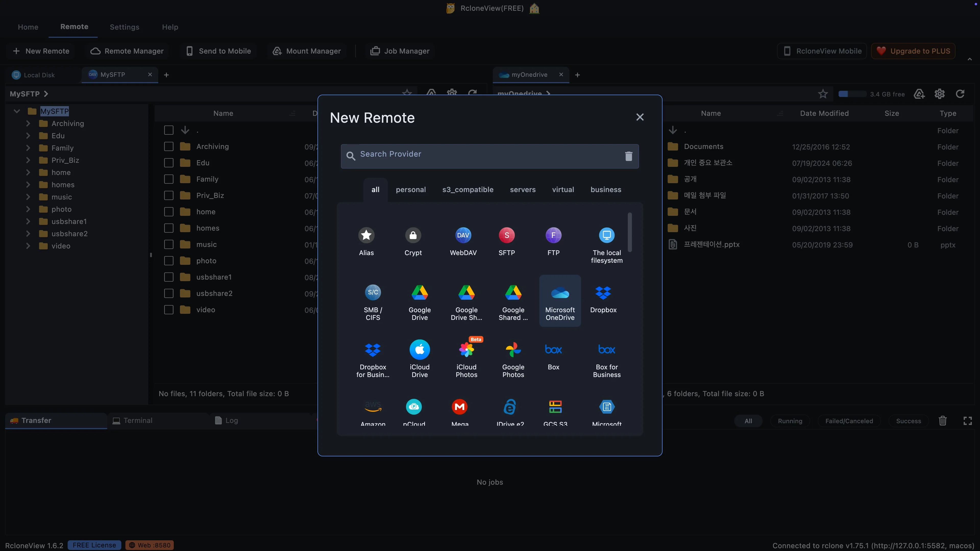The image size is (980, 551).
Task: Open the Settings menu tab
Action: click(x=124, y=27)
